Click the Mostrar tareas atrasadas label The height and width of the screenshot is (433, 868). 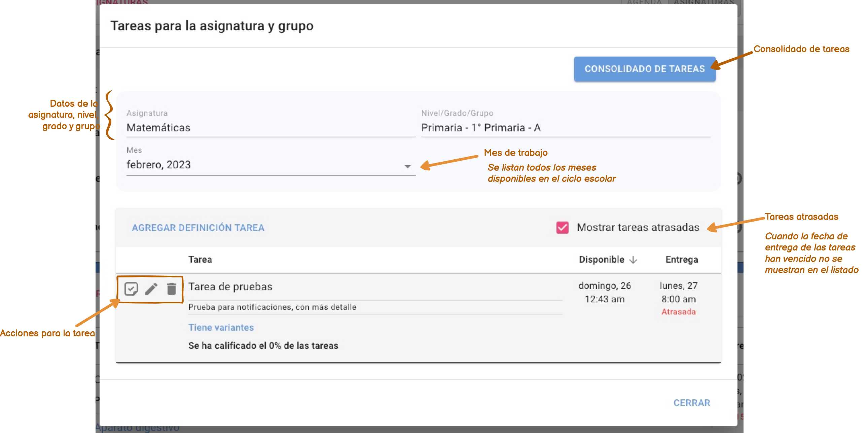[x=638, y=227]
